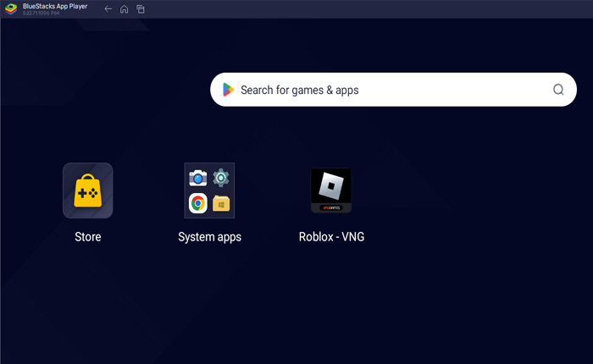The image size is (593, 364).
Task: Focus the Search for games & apps field
Action: [x=393, y=90]
